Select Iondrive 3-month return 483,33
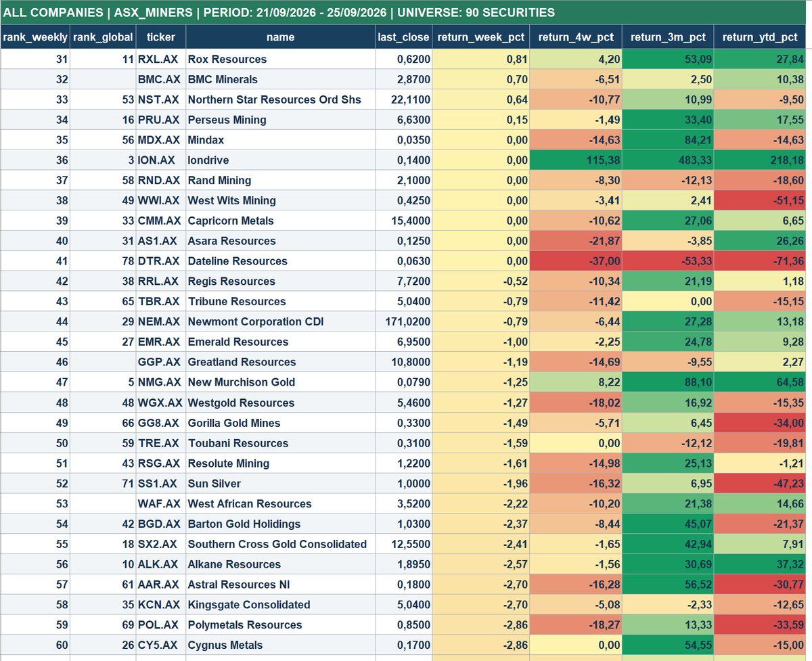 667,160
